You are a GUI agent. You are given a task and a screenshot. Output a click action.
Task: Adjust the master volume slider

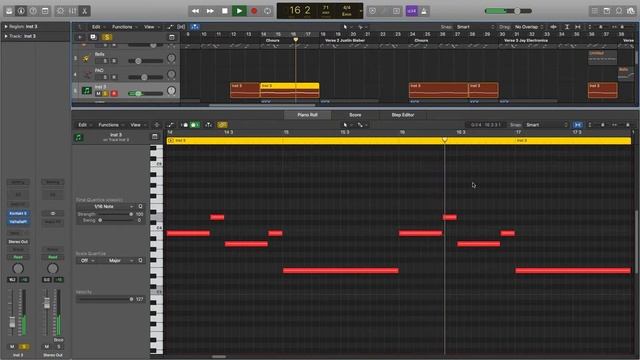[x=508, y=11]
